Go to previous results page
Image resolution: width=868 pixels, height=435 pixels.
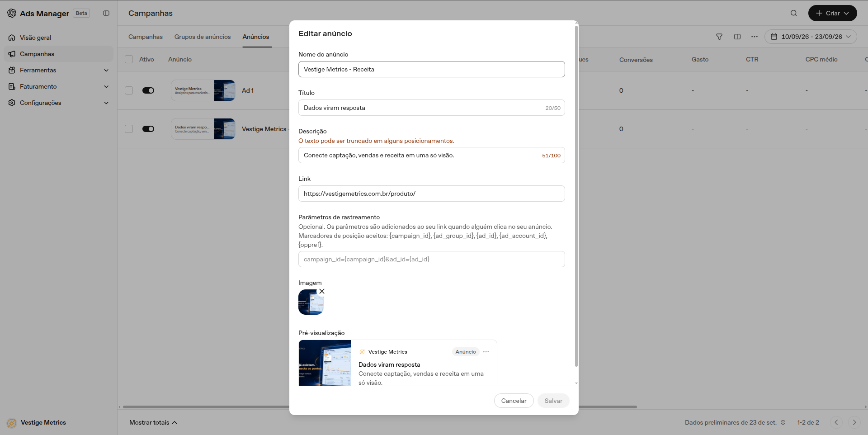coord(836,422)
